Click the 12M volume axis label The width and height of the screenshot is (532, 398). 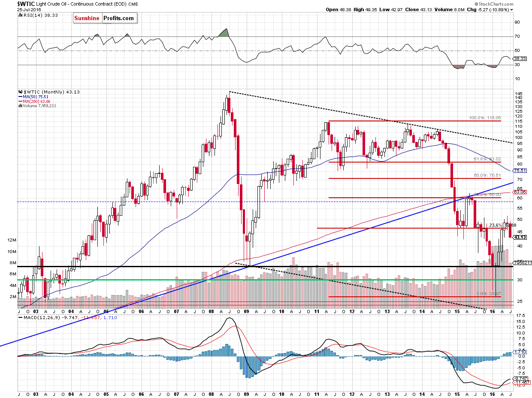pyautogui.click(x=12, y=240)
